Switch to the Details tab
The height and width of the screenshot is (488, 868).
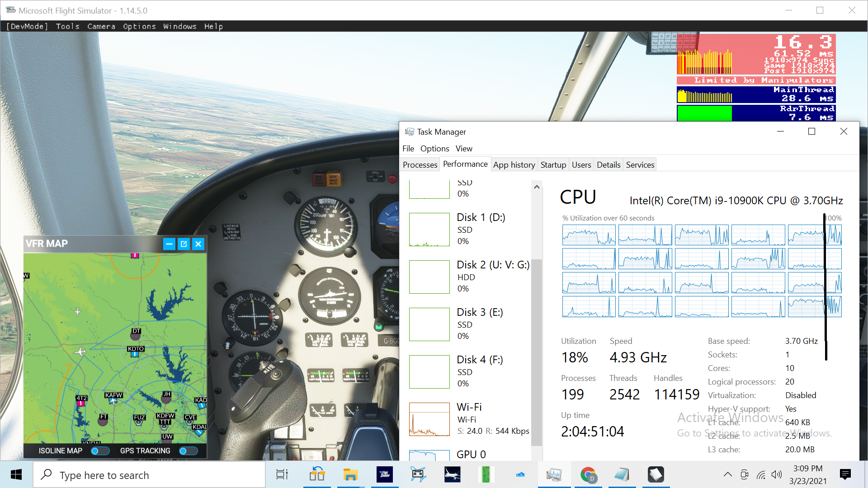(x=609, y=164)
